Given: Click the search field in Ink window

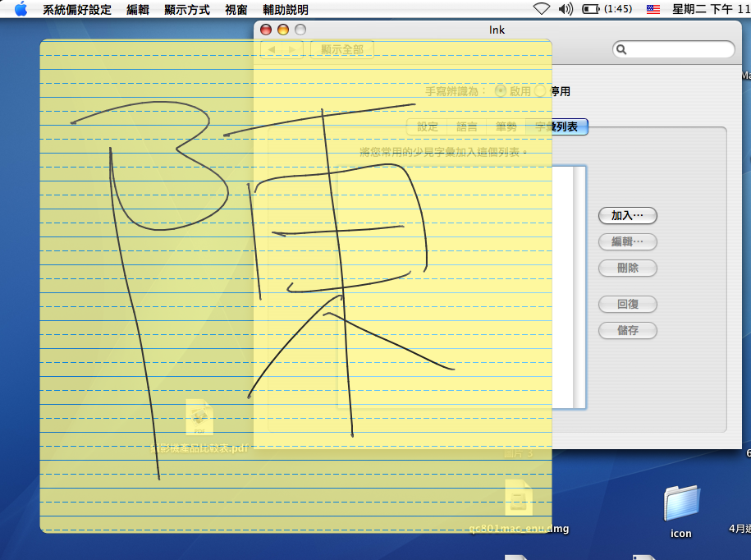Looking at the screenshot, I should click(673, 49).
